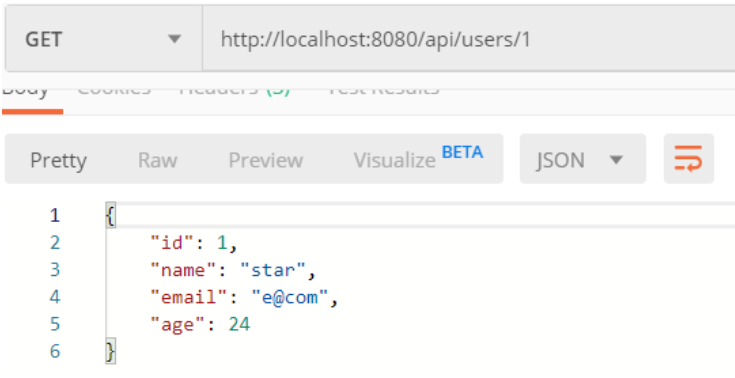The width and height of the screenshot is (735, 378).
Task: Click the "name" key in JSON
Action: pyautogui.click(x=184, y=270)
